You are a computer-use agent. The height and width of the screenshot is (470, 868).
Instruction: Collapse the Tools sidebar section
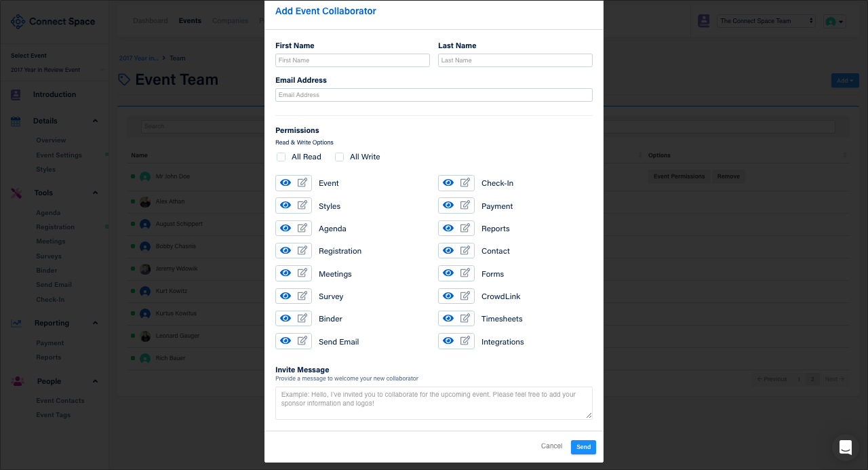(x=95, y=193)
